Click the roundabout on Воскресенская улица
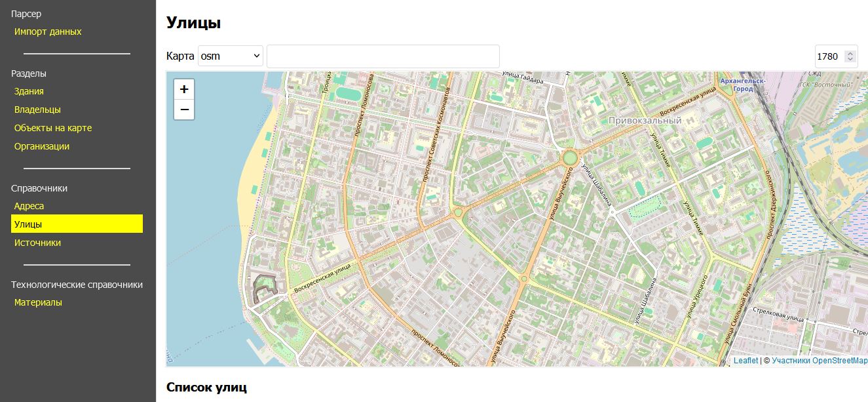 (569, 158)
